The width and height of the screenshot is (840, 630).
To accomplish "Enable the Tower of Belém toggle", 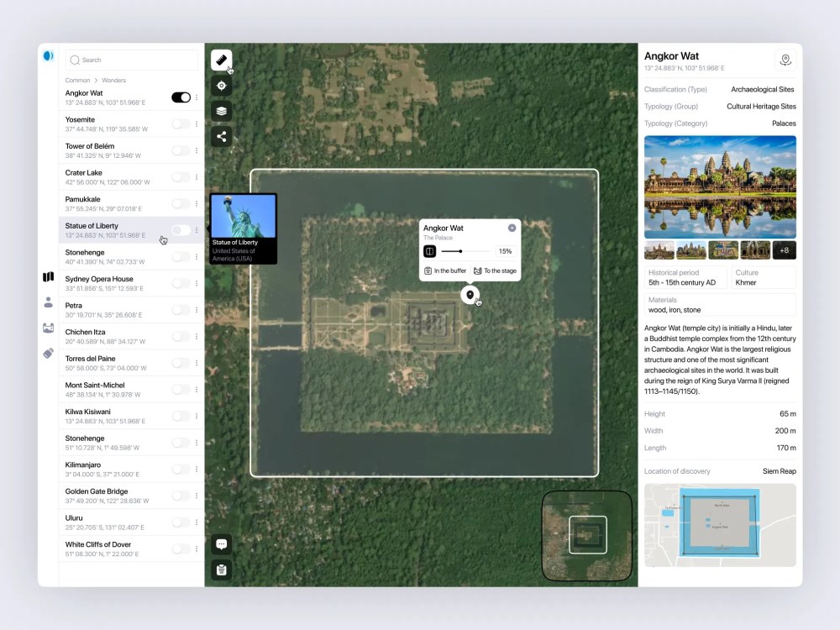I will [x=181, y=150].
